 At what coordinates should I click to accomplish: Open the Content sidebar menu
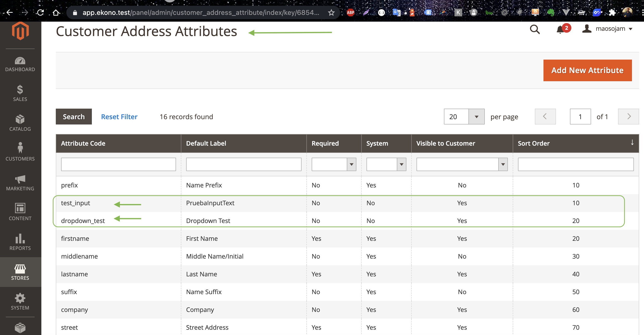(20, 212)
